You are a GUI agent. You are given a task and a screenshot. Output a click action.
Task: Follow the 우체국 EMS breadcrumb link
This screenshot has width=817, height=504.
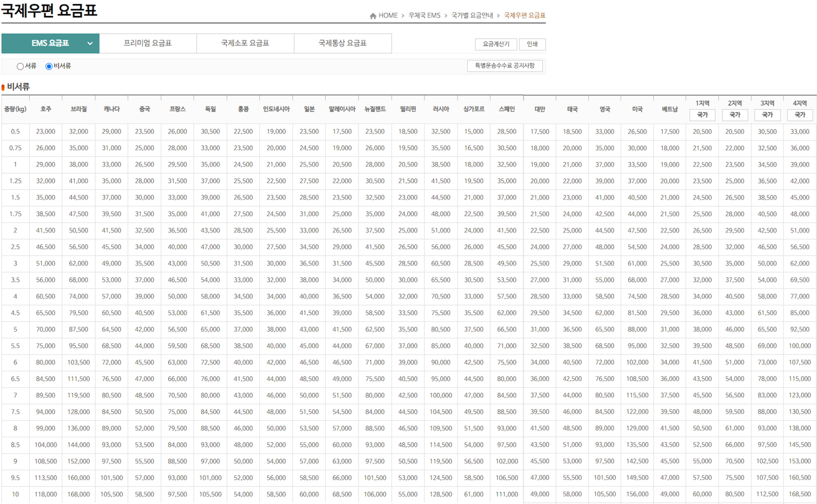pyautogui.click(x=424, y=15)
